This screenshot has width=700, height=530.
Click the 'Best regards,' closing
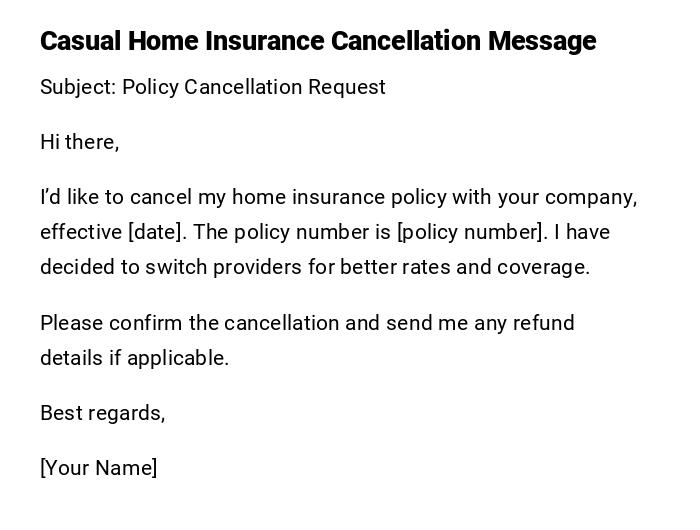coord(103,413)
